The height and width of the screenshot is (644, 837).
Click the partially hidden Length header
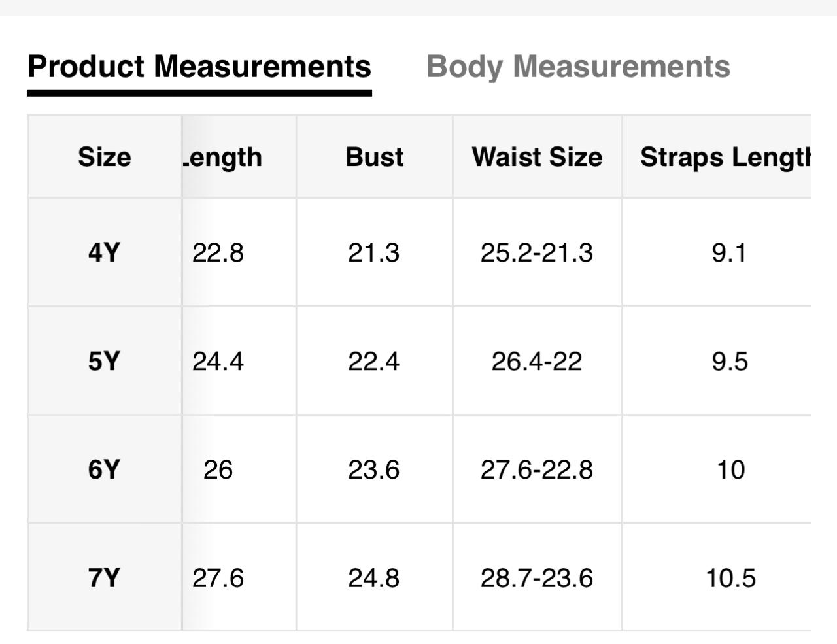[222, 158]
